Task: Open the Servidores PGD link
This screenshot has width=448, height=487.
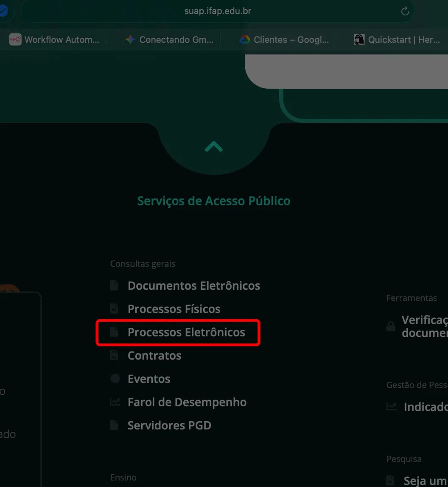Action: (x=169, y=425)
